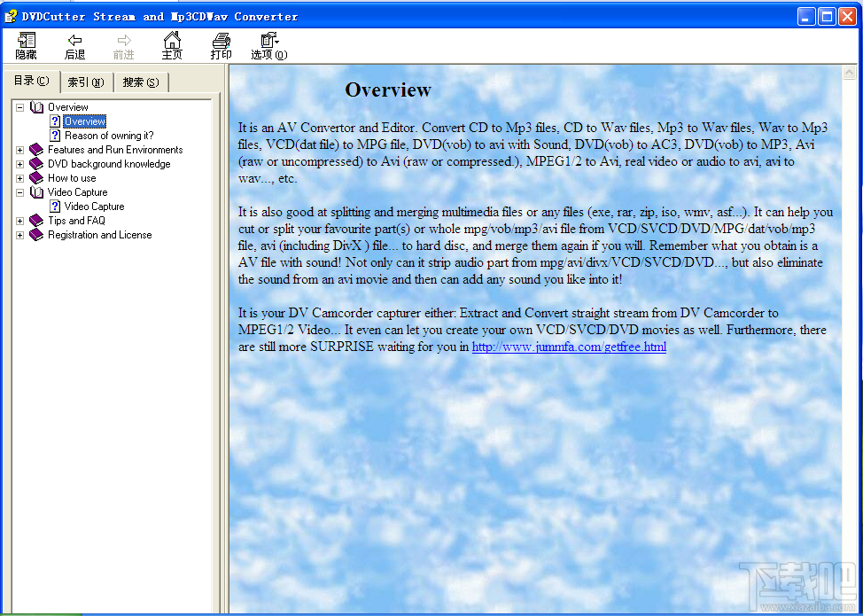Open the jummfa.com getfree hyperlink
The height and width of the screenshot is (616, 863).
coord(568,347)
